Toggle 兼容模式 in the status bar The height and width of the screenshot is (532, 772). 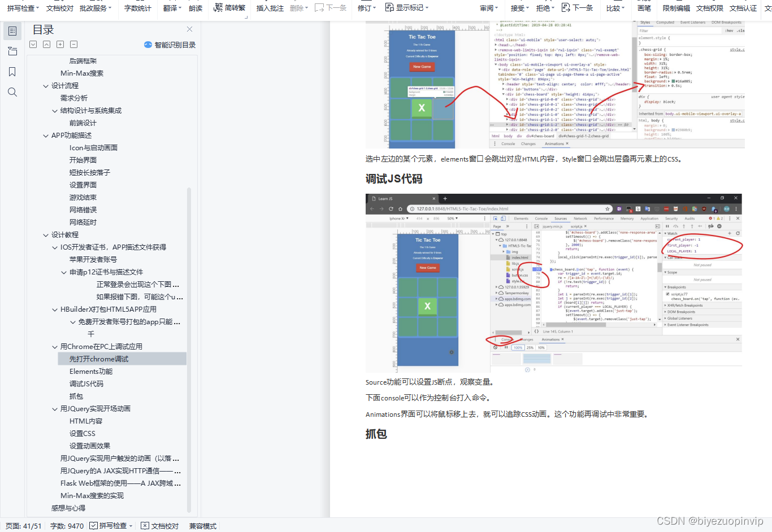click(x=202, y=526)
